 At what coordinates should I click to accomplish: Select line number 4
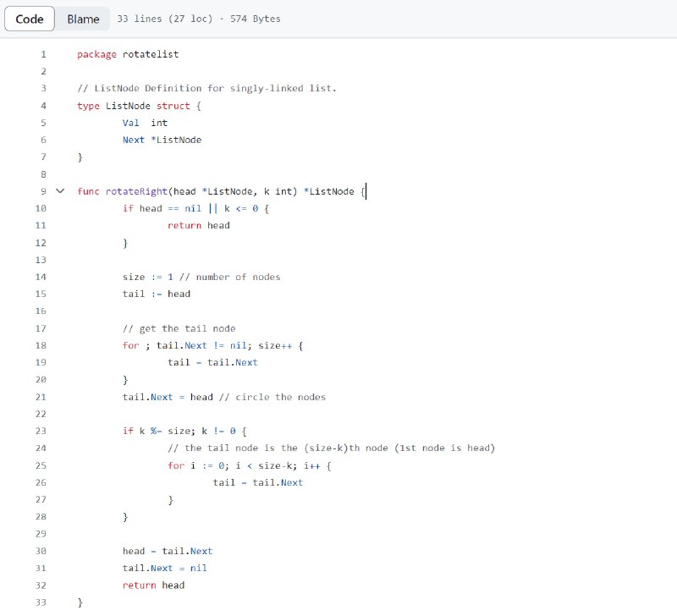(43, 106)
